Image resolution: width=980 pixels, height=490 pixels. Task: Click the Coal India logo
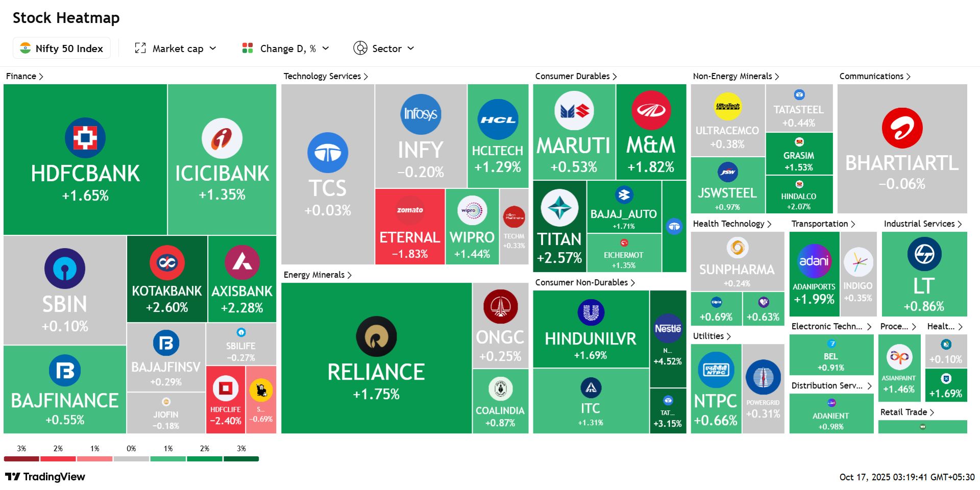pos(500,389)
